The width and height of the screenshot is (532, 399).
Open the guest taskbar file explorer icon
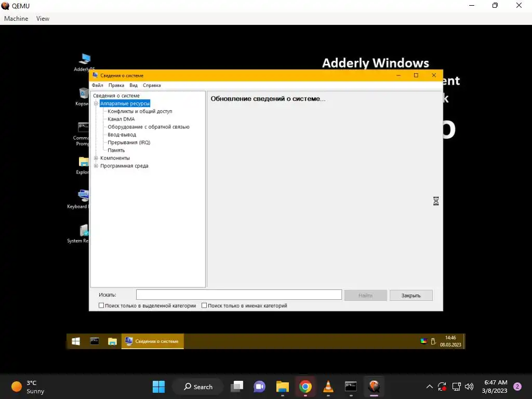(x=112, y=341)
